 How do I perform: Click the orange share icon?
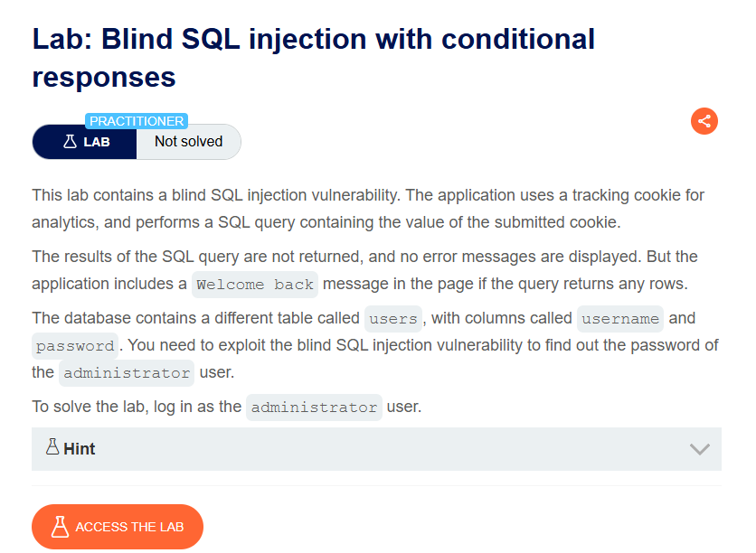704,121
